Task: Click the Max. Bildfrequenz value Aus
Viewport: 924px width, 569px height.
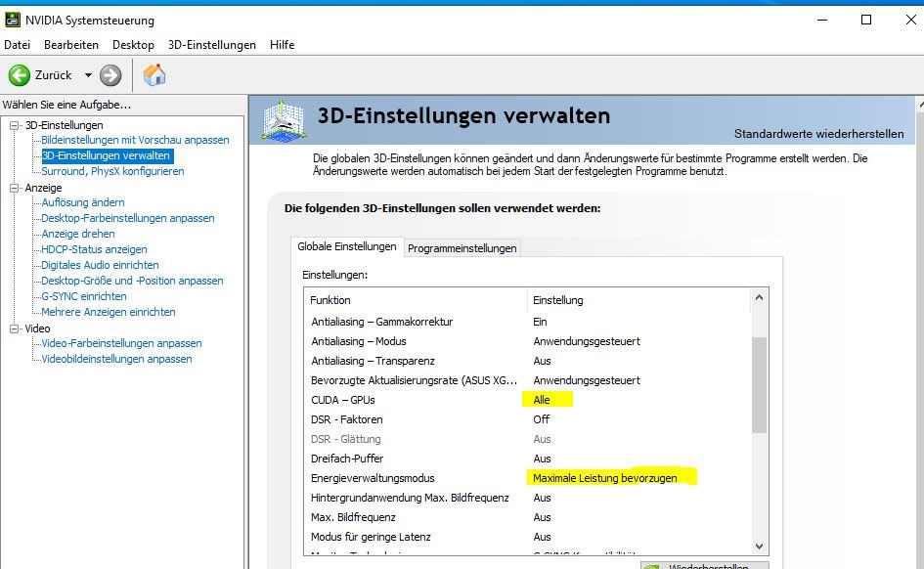Action: pos(542,517)
